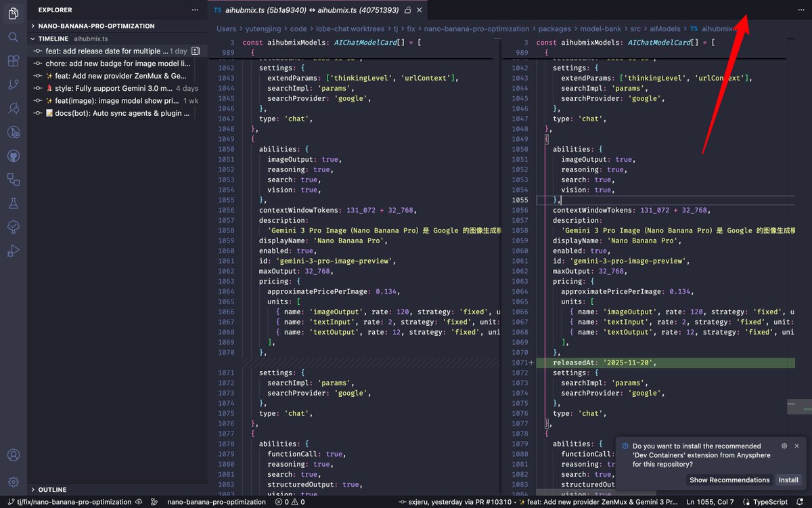Image resolution: width=812 pixels, height=508 pixels.
Task: Click the 'src' breadcrumb segment
Action: coord(634,29)
